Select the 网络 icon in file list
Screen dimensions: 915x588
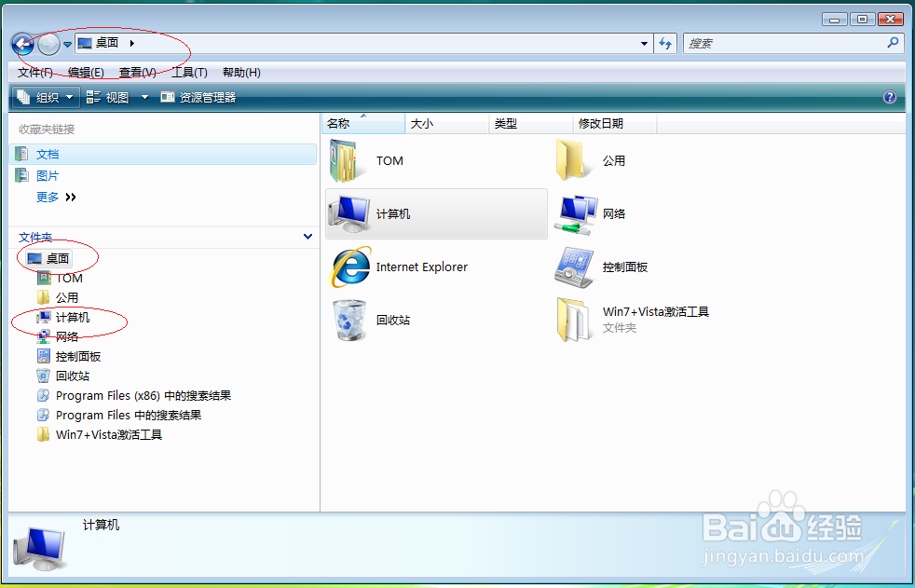(x=576, y=214)
